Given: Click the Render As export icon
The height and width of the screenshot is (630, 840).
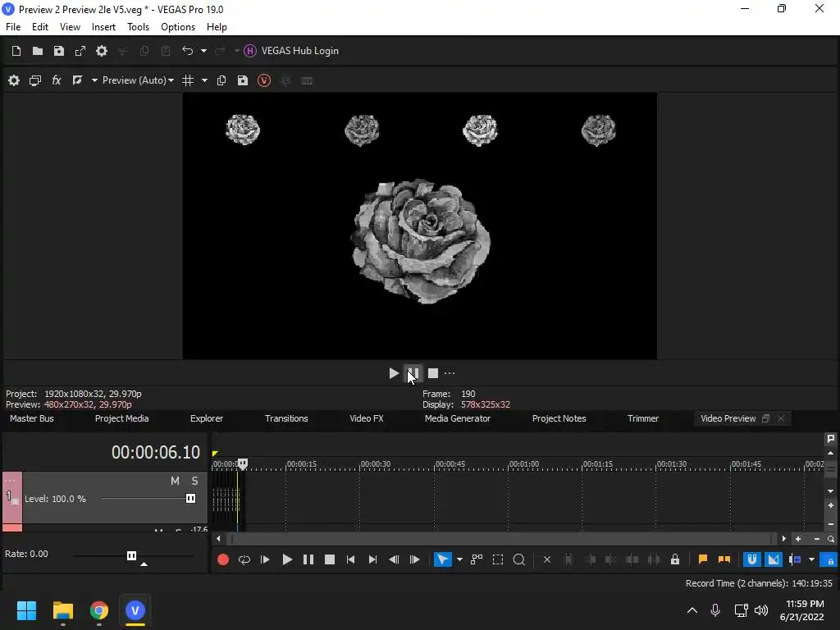Looking at the screenshot, I should [x=80, y=51].
